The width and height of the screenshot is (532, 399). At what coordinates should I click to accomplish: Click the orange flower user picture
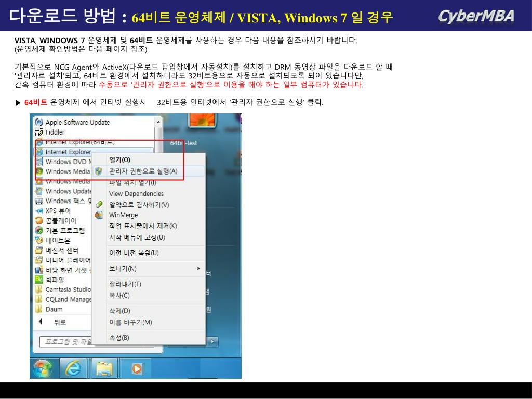(202, 120)
